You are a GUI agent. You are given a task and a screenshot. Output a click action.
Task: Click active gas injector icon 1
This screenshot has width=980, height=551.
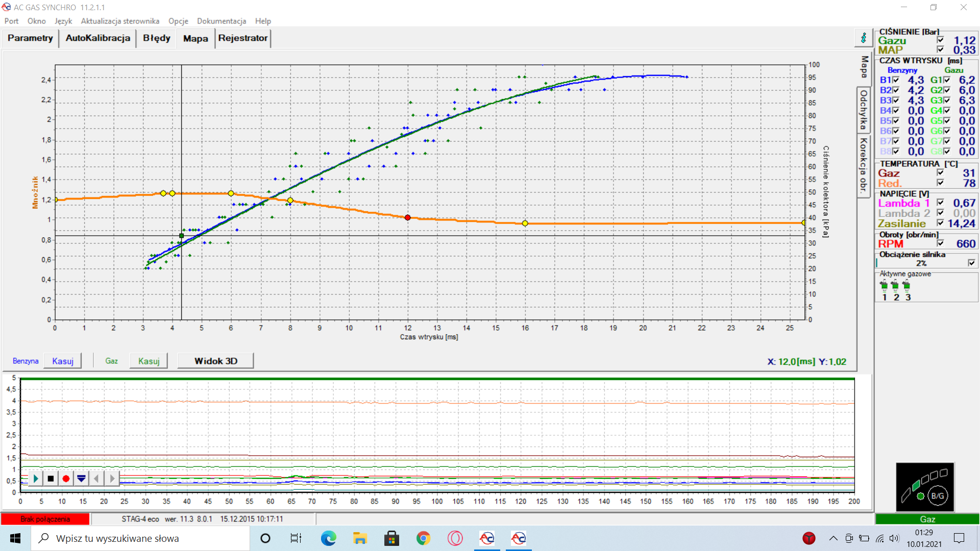(884, 285)
